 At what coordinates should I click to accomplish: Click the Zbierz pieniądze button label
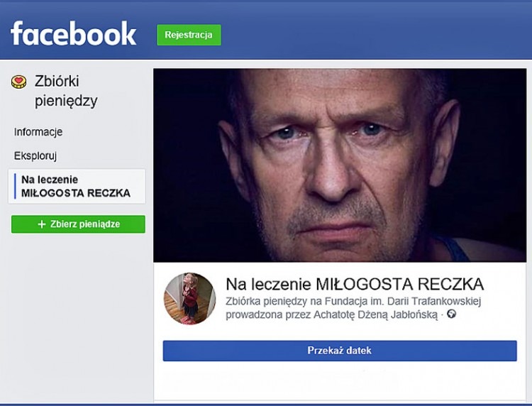click(85, 224)
